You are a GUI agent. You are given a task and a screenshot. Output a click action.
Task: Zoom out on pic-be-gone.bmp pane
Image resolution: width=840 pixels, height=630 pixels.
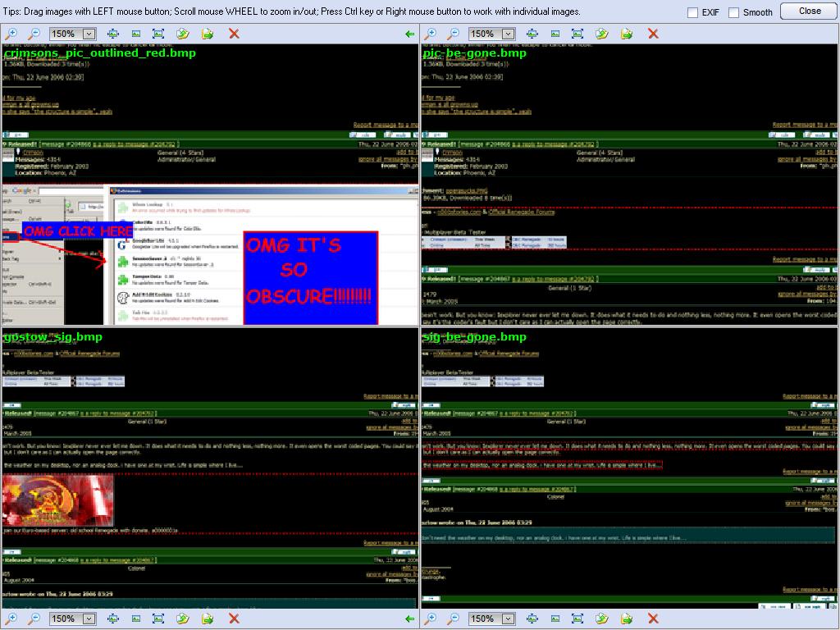pos(453,34)
